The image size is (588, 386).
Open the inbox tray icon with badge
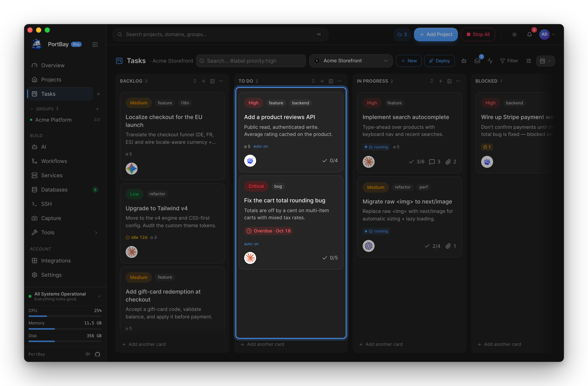(x=477, y=61)
